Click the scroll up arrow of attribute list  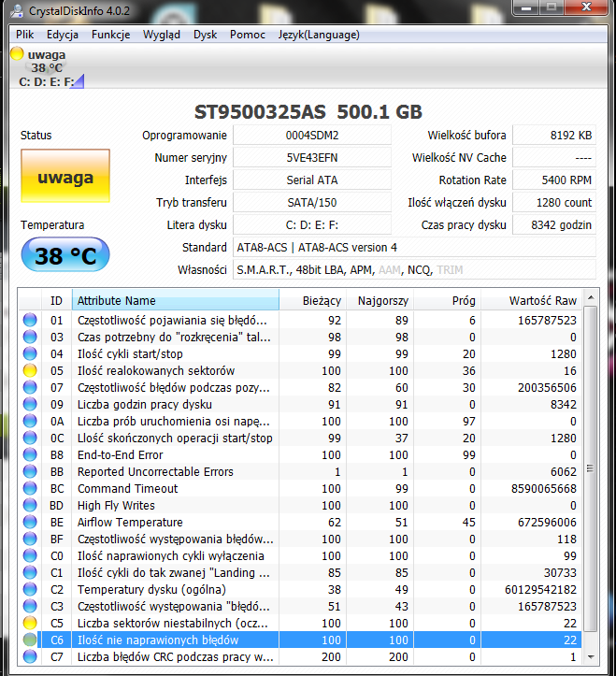591,298
